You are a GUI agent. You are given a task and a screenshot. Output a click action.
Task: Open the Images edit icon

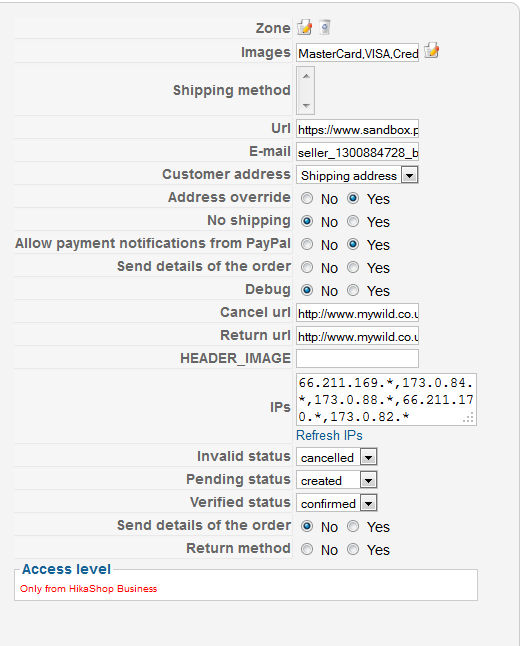click(x=432, y=51)
